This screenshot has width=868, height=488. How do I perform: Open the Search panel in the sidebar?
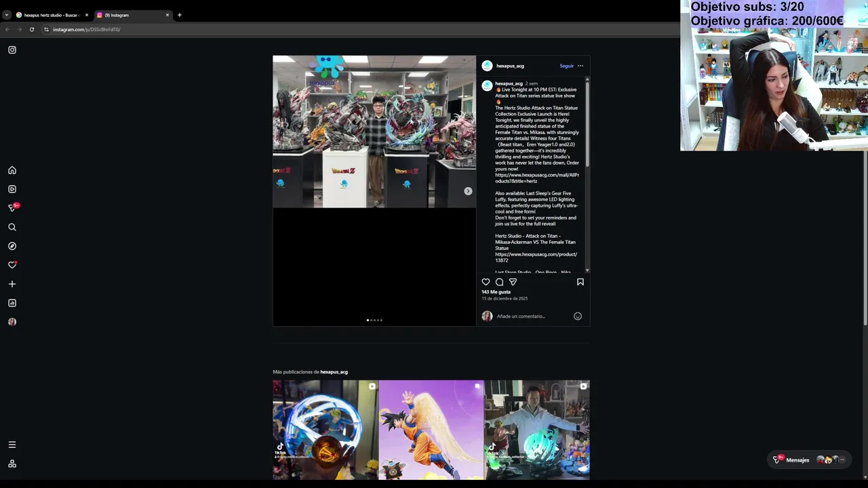(12, 227)
